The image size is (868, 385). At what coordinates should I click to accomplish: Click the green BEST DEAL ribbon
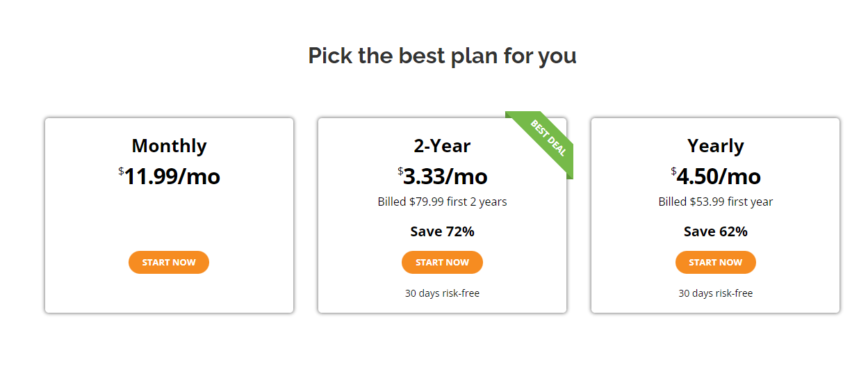548,138
